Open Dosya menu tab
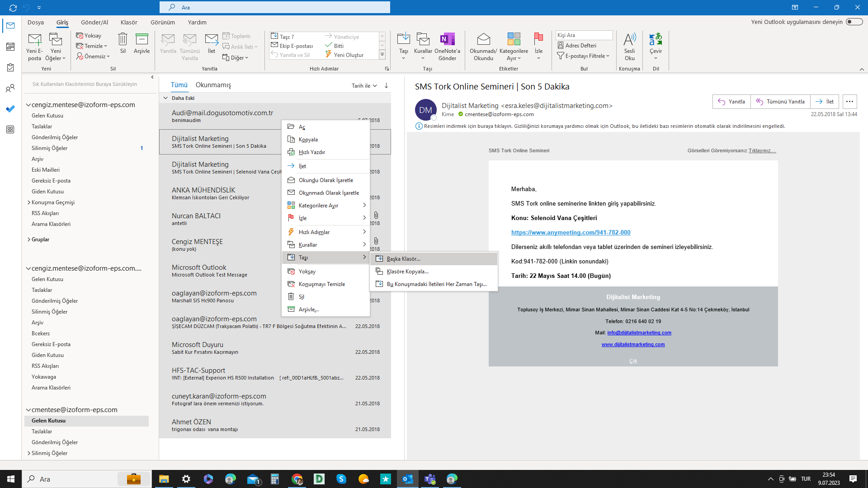 pyautogui.click(x=36, y=22)
